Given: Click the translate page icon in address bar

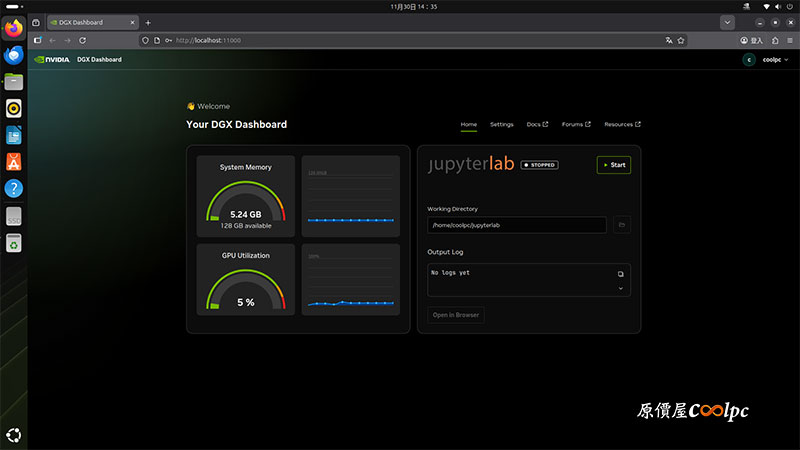Looking at the screenshot, I should point(669,40).
